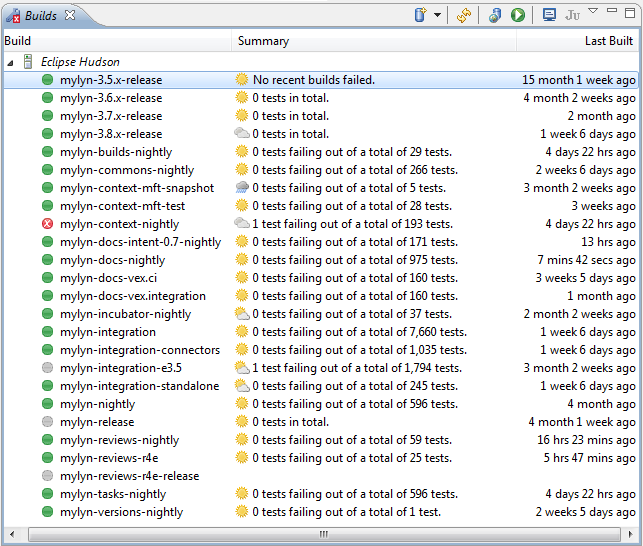Click '0 tests failing out of a total of 7,660 tests.'
643x546 pixels.
(359, 332)
